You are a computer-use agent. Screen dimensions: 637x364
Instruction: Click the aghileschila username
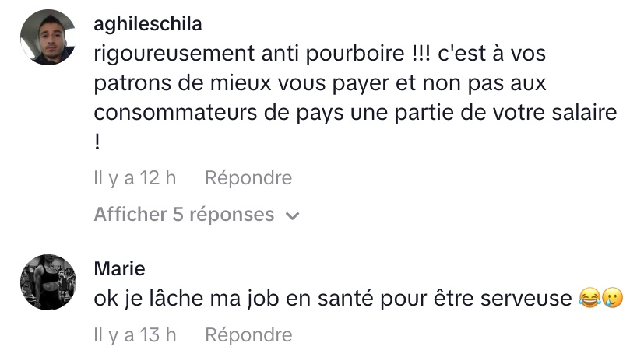click(x=147, y=24)
